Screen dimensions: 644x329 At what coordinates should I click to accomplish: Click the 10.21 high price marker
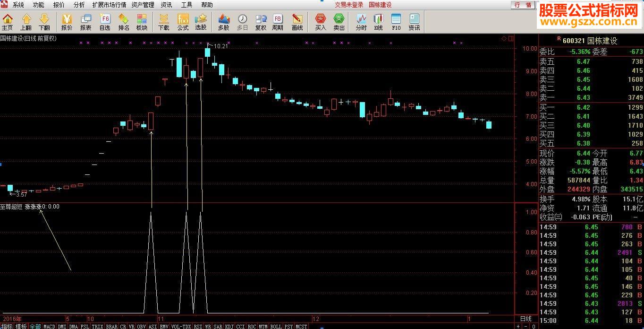point(220,46)
